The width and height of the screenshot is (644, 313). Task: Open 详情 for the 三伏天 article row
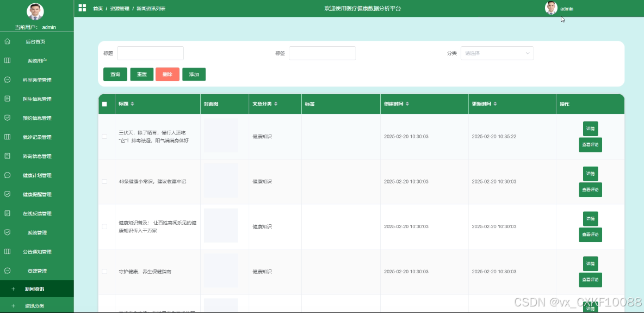(591, 128)
